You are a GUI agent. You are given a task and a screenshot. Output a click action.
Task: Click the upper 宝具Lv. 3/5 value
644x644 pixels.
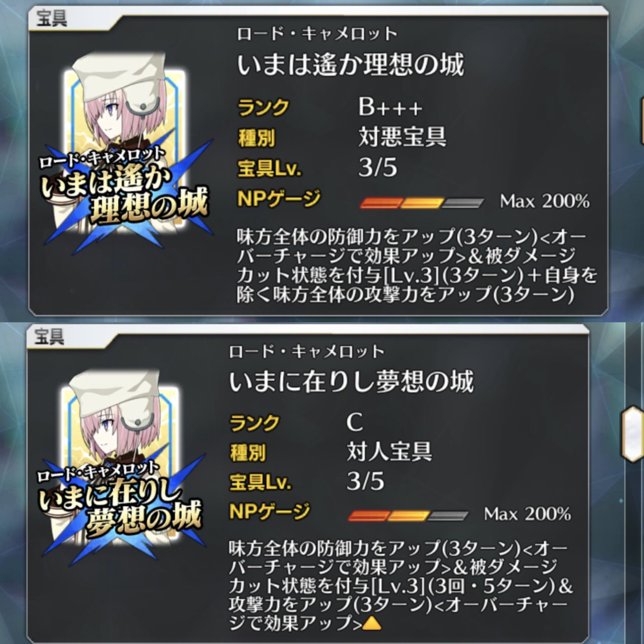click(378, 167)
